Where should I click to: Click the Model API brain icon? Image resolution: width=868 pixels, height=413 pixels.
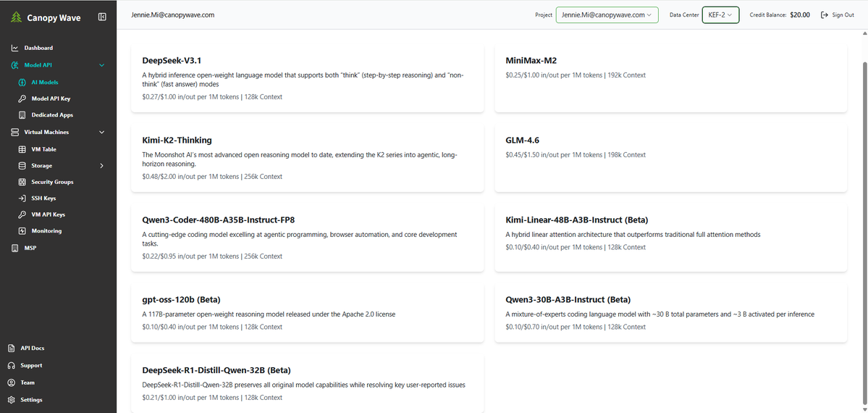click(x=14, y=65)
